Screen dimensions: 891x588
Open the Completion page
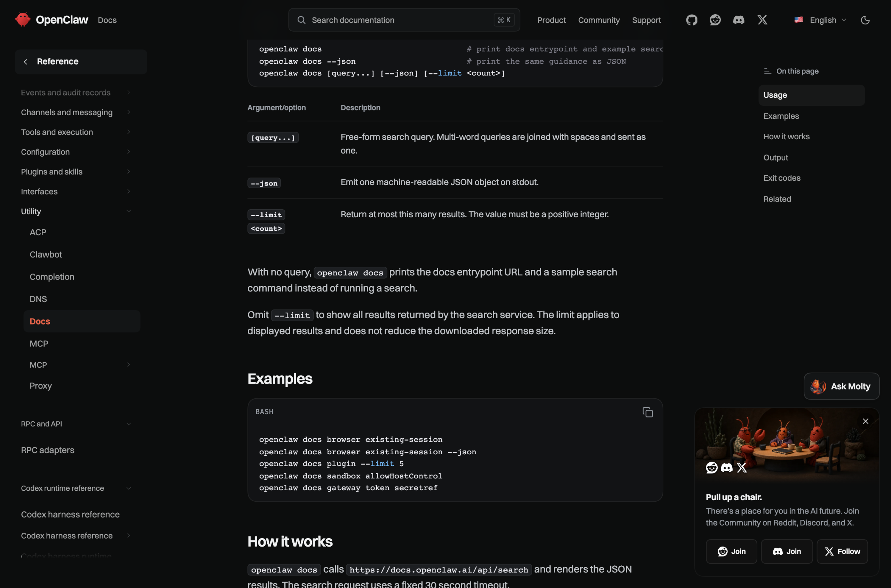[x=52, y=277]
